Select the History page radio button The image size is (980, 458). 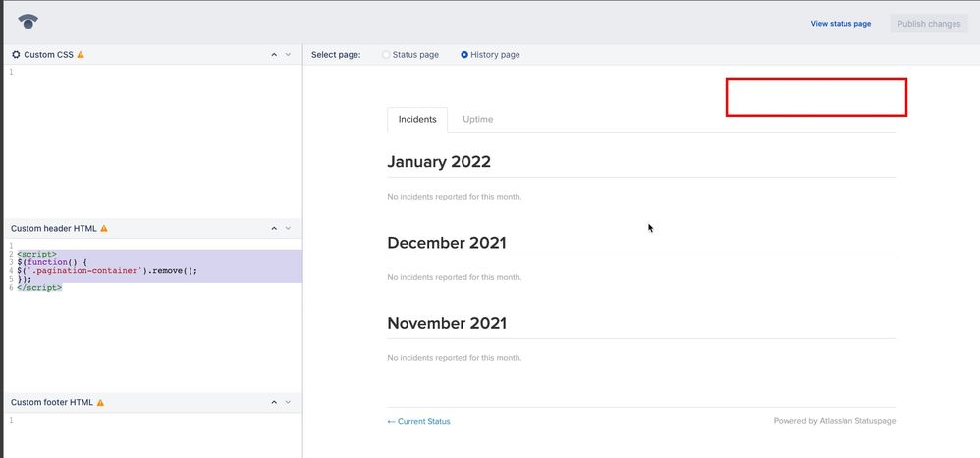[x=464, y=54]
